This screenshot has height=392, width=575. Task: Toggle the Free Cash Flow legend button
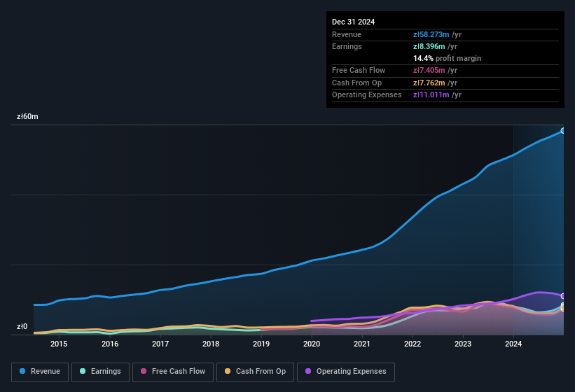tap(173, 372)
